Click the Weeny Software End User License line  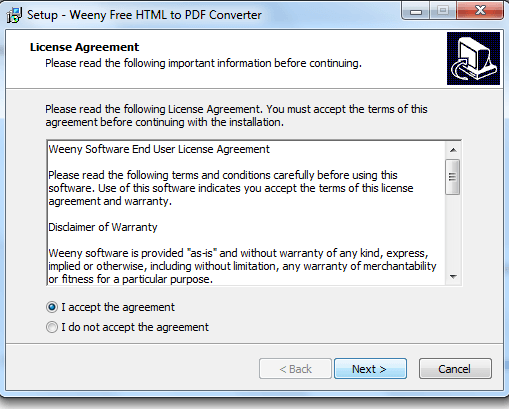point(159,149)
